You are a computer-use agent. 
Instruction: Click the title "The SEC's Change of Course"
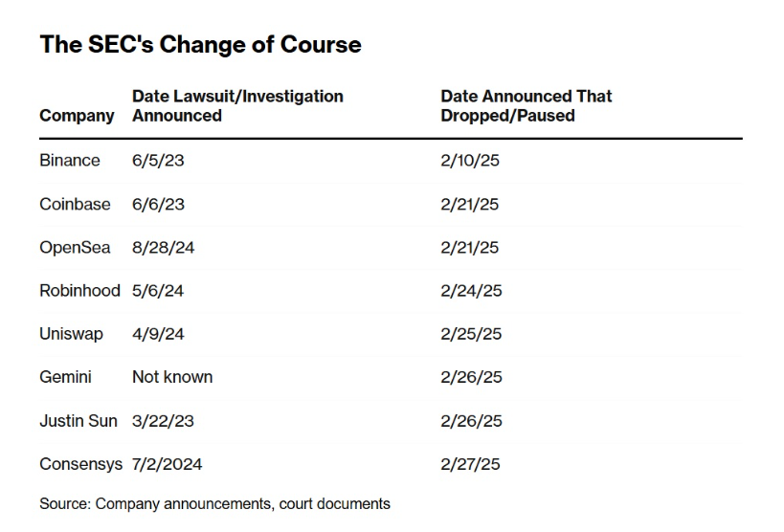(200, 45)
